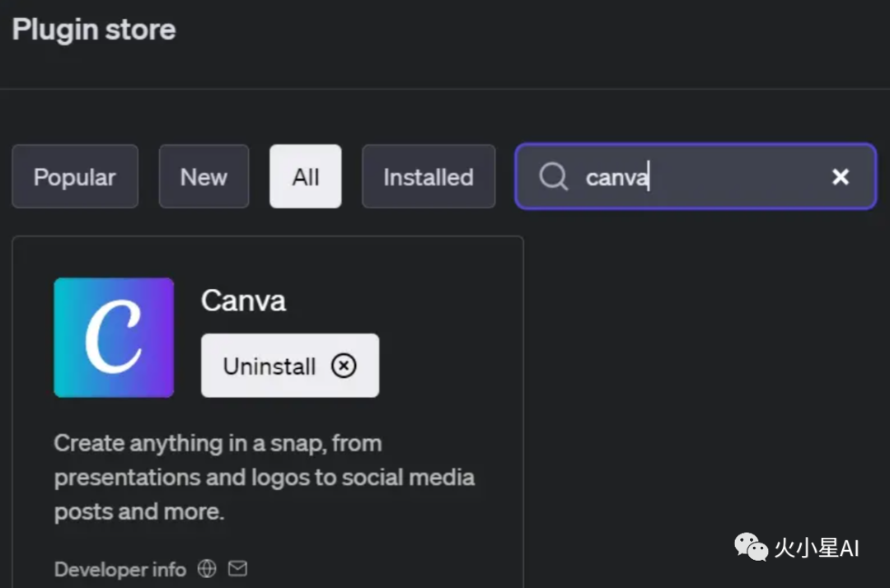Screen dimensions: 890x588
Task: Click the Plugin store heading
Action: [94, 30]
